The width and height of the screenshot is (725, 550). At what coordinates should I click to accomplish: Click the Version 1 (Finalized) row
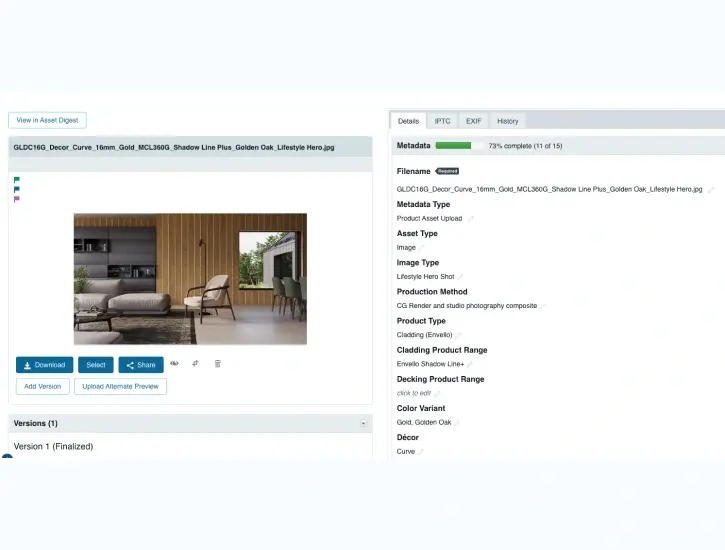point(53,446)
